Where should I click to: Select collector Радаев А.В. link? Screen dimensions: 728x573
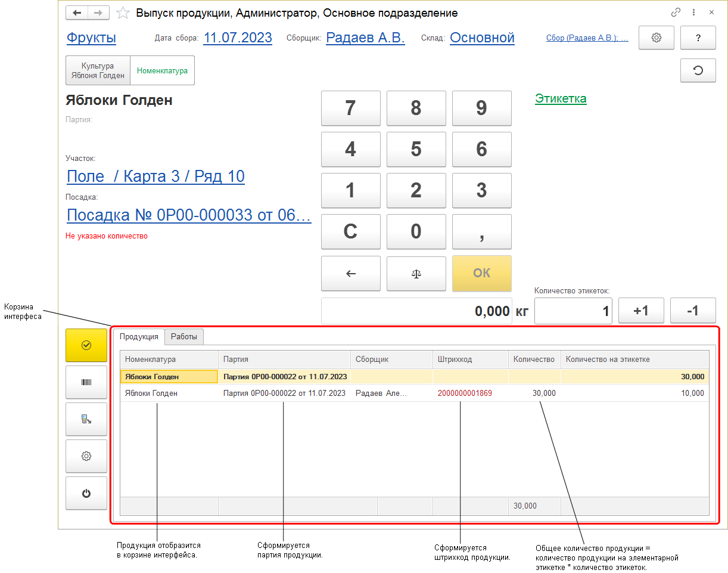(x=365, y=38)
